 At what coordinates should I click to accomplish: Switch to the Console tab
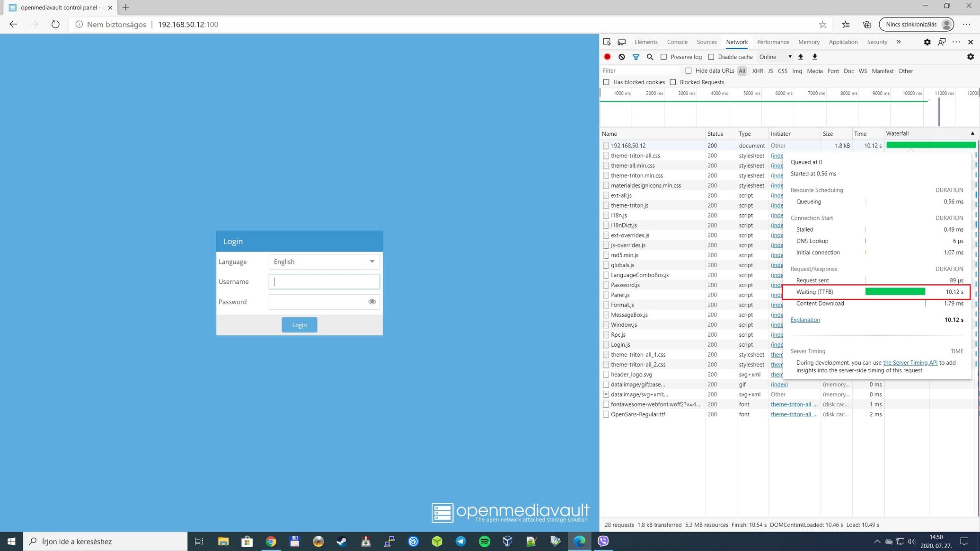pos(677,42)
